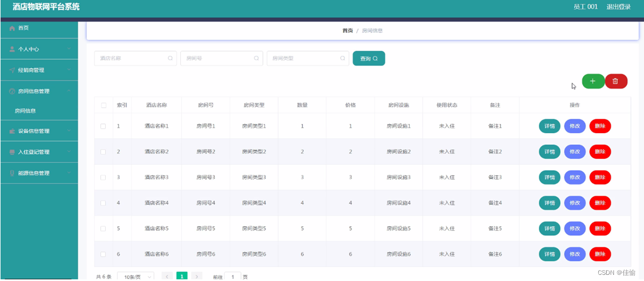Click cell 备注5
Screen dimensions: 644x281
point(495,229)
